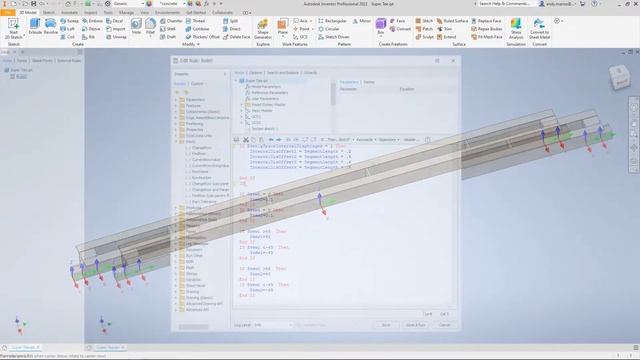
Task: Open the Operators dropdown in rule editor
Action: (389, 140)
